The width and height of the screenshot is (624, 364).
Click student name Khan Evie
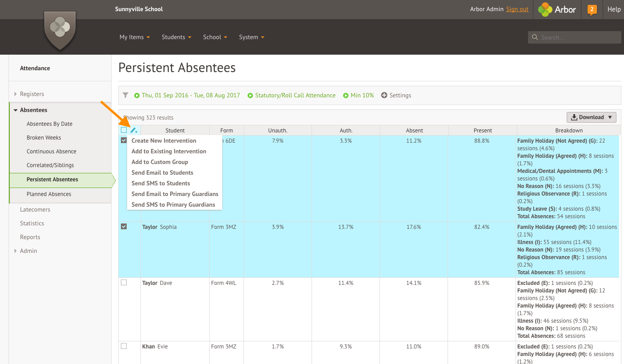tap(155, 347)
